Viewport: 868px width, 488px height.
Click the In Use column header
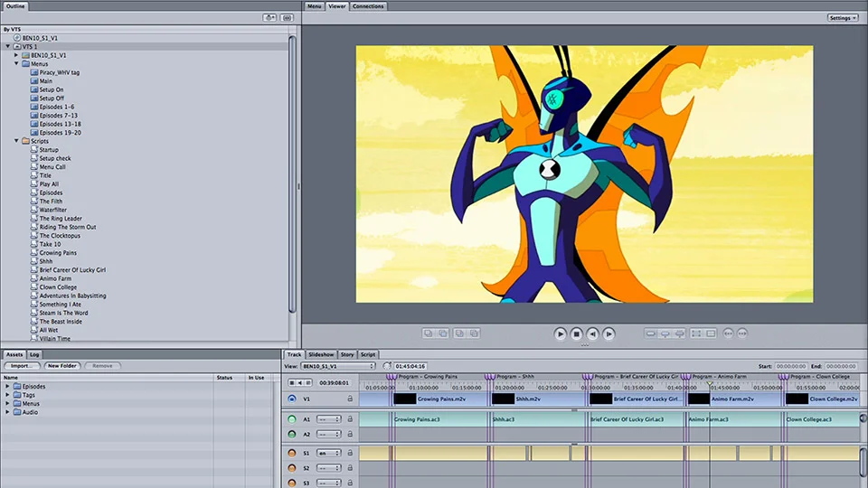[x=256, y=378]
